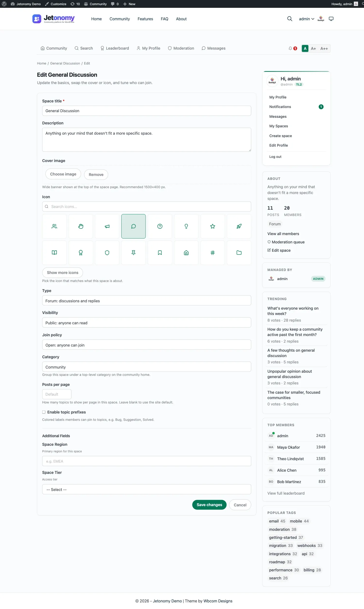Set normal font size A

[x=305, y=48]
